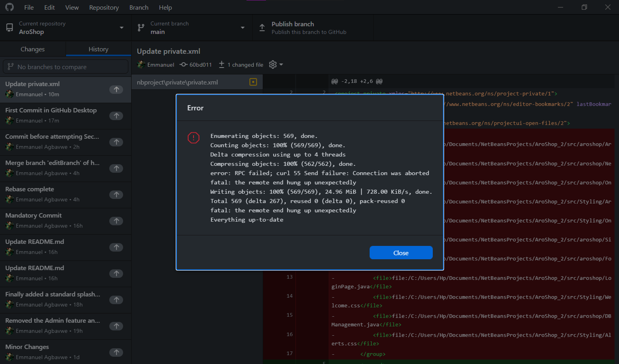Close the Error dialog
The width and height of the screenshot is (619, 364).
[401, 253]
